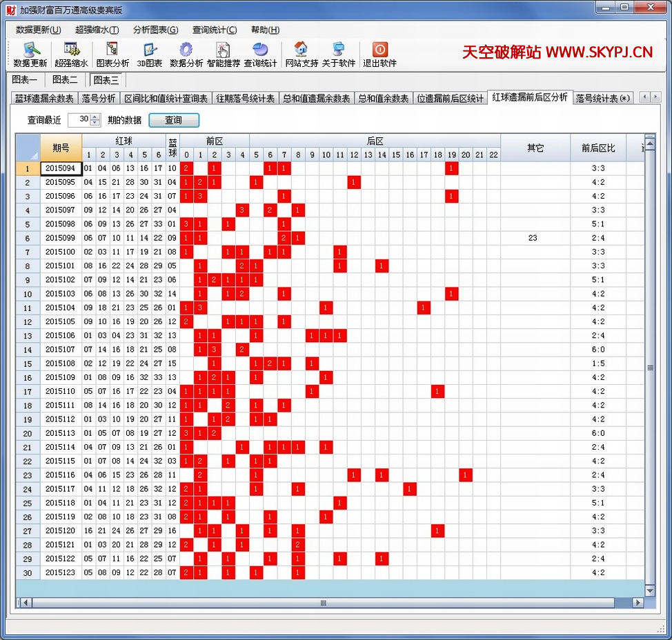
Task: Open the 帮助(H) menu
Action: click(x=265, y=30)
